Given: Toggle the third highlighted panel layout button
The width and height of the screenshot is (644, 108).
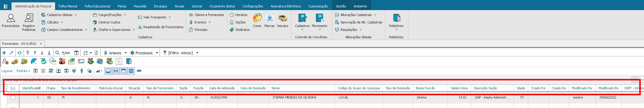Looking at the screenshot, I should (x=123, y=71).
